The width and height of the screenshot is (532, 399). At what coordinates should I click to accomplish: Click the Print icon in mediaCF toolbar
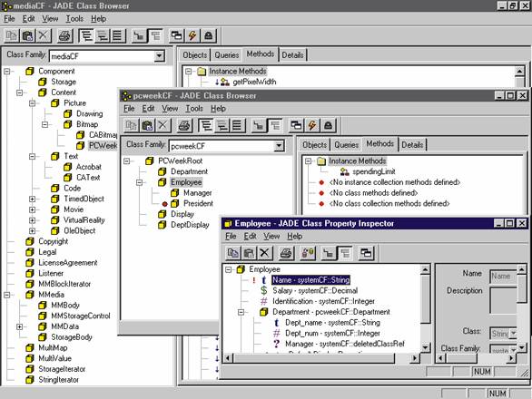pyautogui.click(x=64, y=35)
